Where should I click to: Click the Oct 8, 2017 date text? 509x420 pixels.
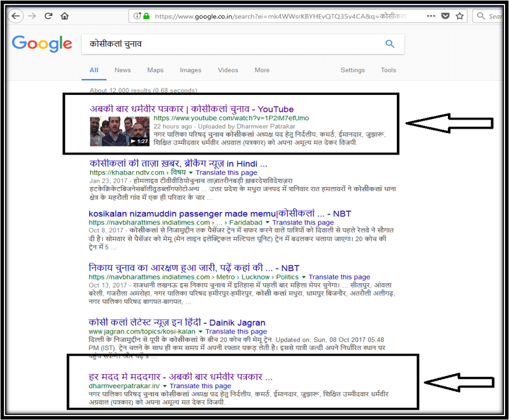point(106,230)
